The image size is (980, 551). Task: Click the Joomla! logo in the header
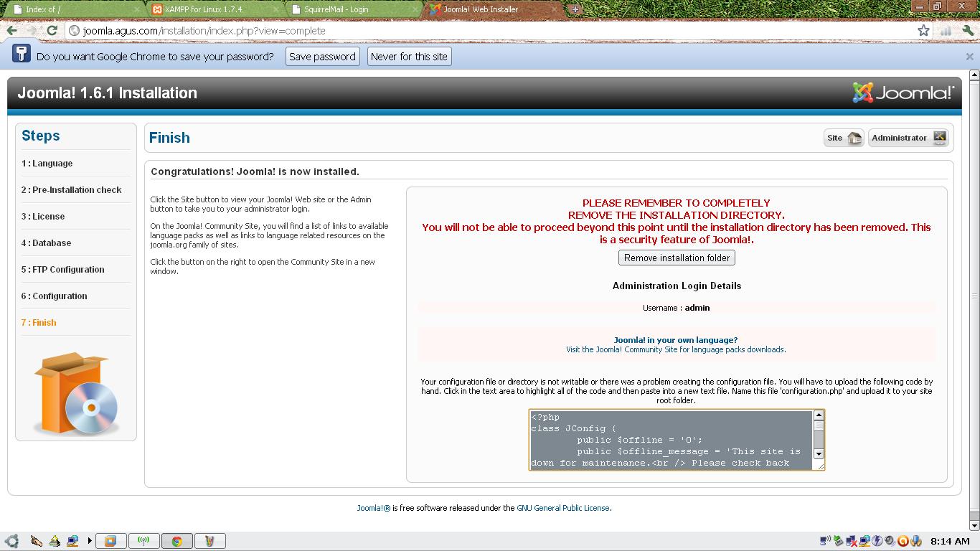point(903,93)
